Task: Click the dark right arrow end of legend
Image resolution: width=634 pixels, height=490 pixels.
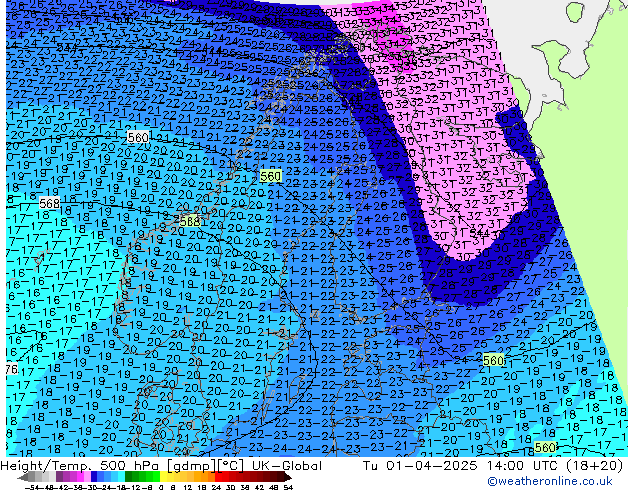Action: click(288, 478)
